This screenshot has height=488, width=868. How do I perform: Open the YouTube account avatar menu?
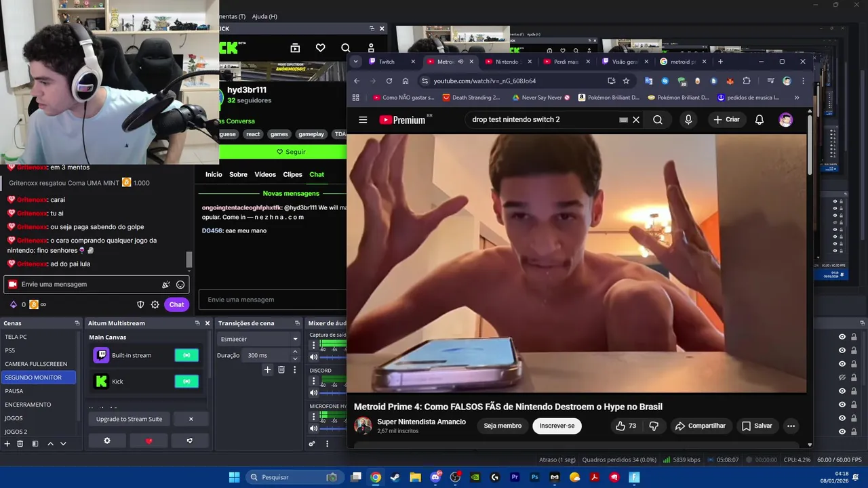tap(786, 120)
